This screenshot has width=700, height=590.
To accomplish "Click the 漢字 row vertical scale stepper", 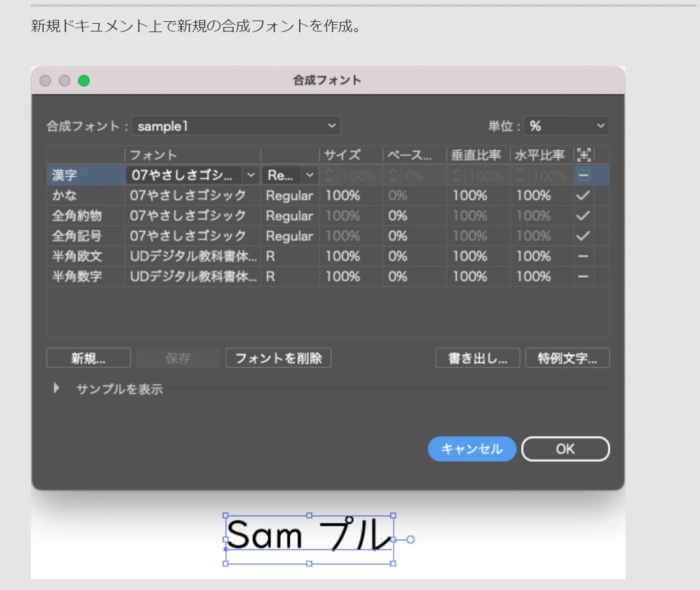I will point(456,175).
